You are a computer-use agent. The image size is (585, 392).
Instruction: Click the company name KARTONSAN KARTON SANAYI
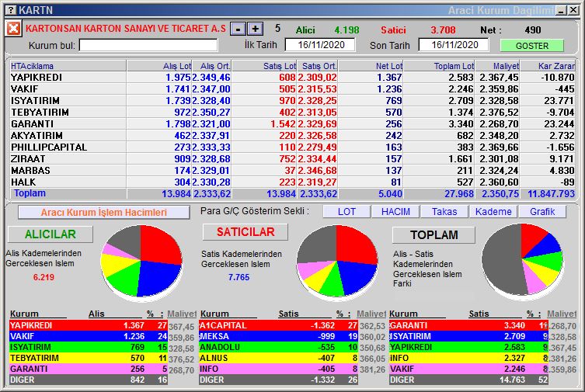(x=126, y=28)
